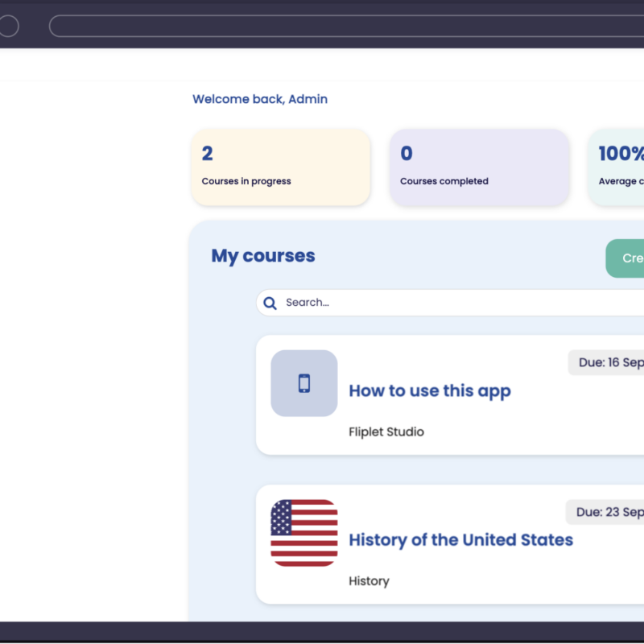Click the magnifying glass search icon
Image resolution: width=644 pixels, height=644 pixels.
click(270, 303)
